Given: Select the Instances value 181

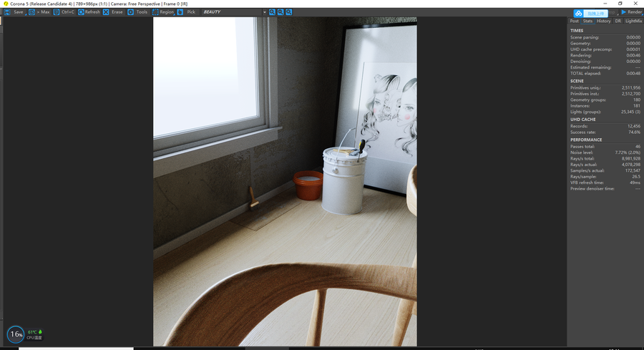Looking at the screenshot, I should [x=637, y=106].
